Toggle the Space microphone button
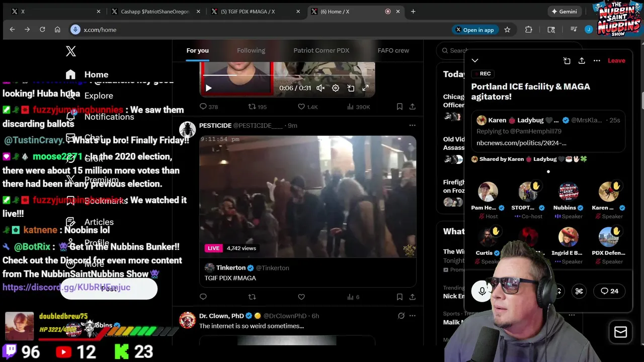 tap(481, 291)
